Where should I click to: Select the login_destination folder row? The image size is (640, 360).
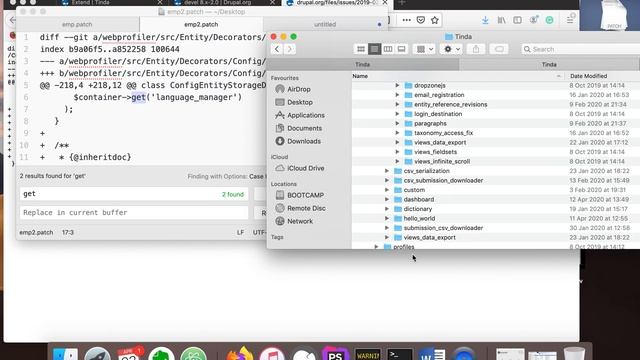[x=496, y=114]
